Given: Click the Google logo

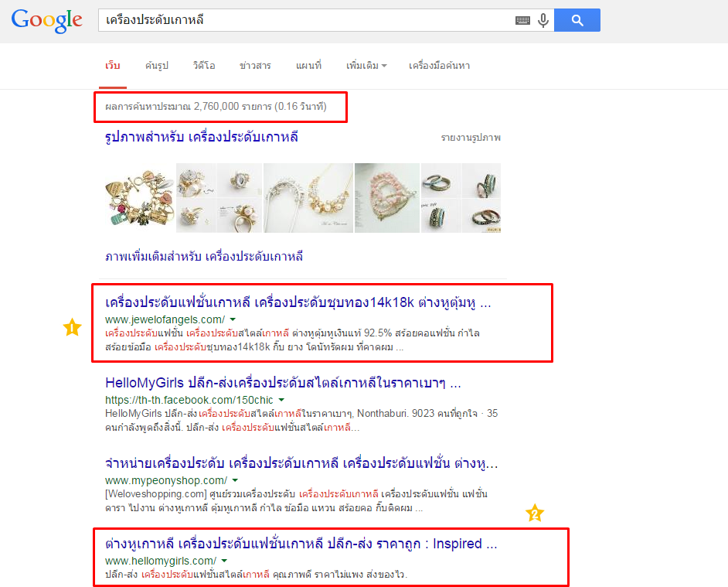Looking at the screenshot, I should (x=46, y=20).
